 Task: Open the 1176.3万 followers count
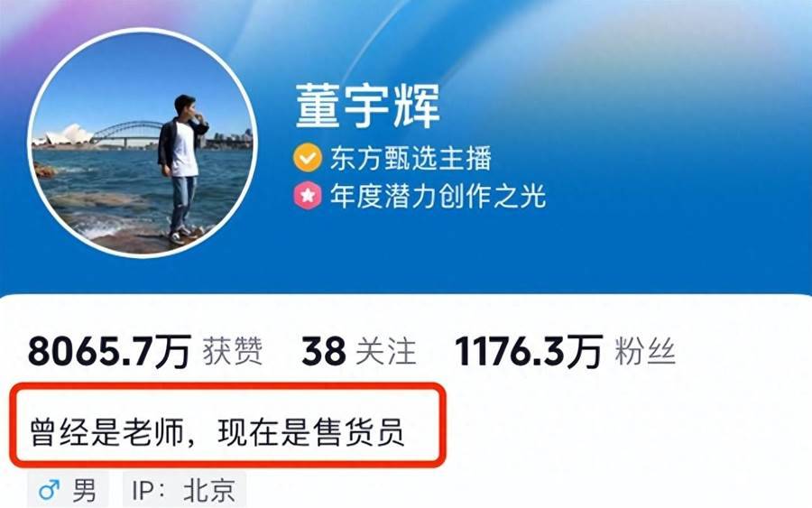click(529, 352)
